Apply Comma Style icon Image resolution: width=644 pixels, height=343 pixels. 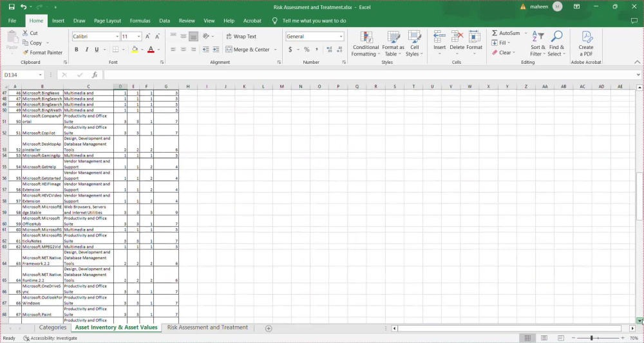click(317, 50)
